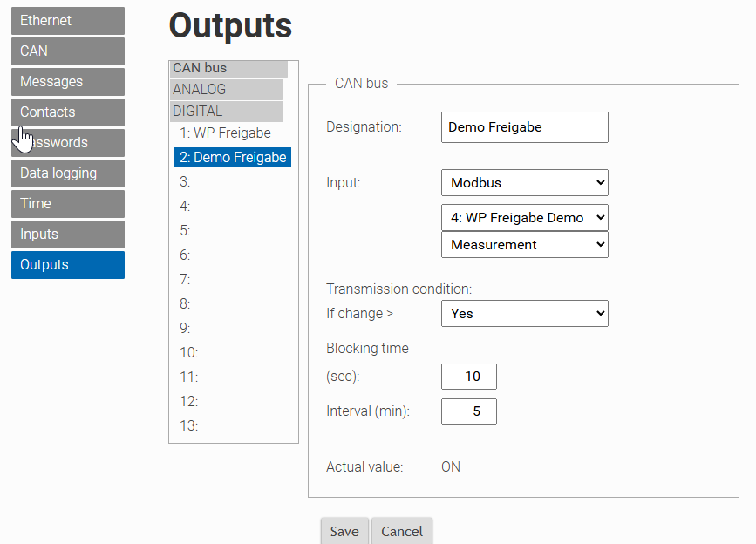Image resolution: width=756 pixels, height=544 pixels.
Task: Open the Inputs page
Action: click(68, 235)
